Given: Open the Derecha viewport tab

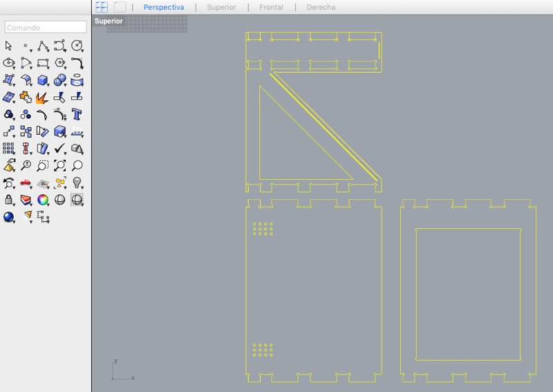Looking at the screenshot, I should click(x=321, y=7).
